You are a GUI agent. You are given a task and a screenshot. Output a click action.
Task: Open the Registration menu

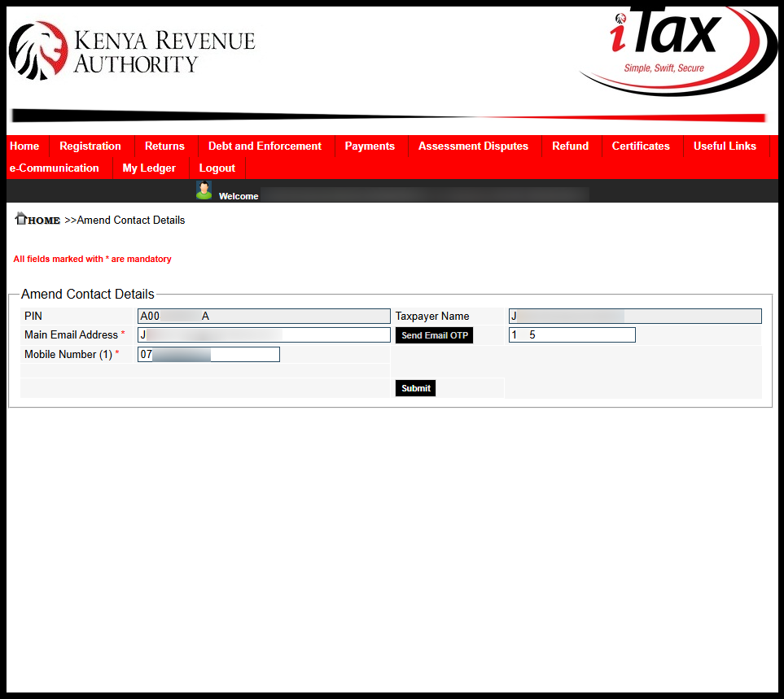click(x=90, y=146)
